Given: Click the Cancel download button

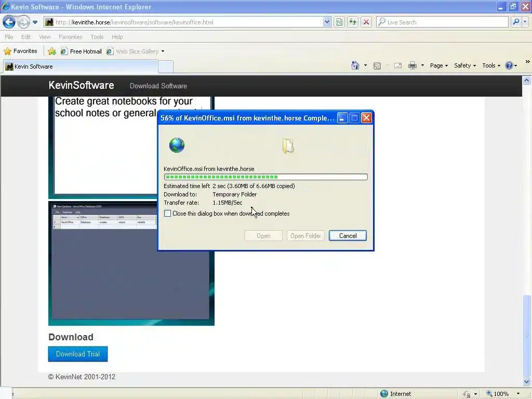Looking at the screenshot, I should point(348,236).
